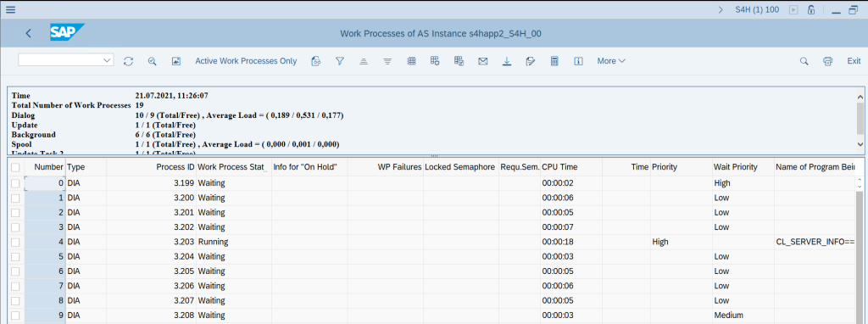Viewport: 868px width, 324px height.
Task: Click the sort ascending icon
Action: click(364, 61)
